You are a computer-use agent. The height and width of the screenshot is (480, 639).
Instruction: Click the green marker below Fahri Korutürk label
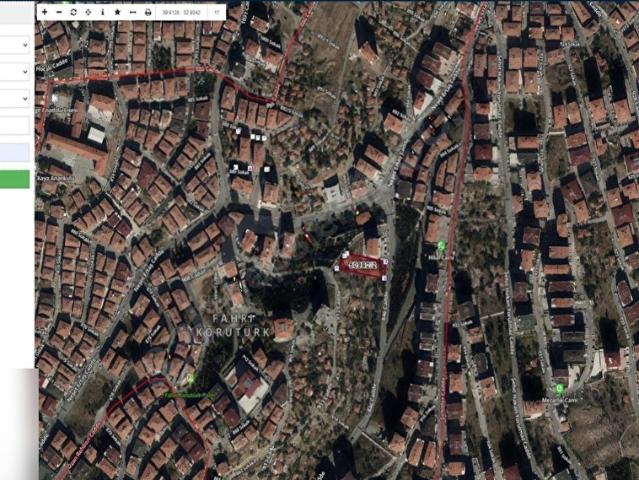click(x=191, y=378)
